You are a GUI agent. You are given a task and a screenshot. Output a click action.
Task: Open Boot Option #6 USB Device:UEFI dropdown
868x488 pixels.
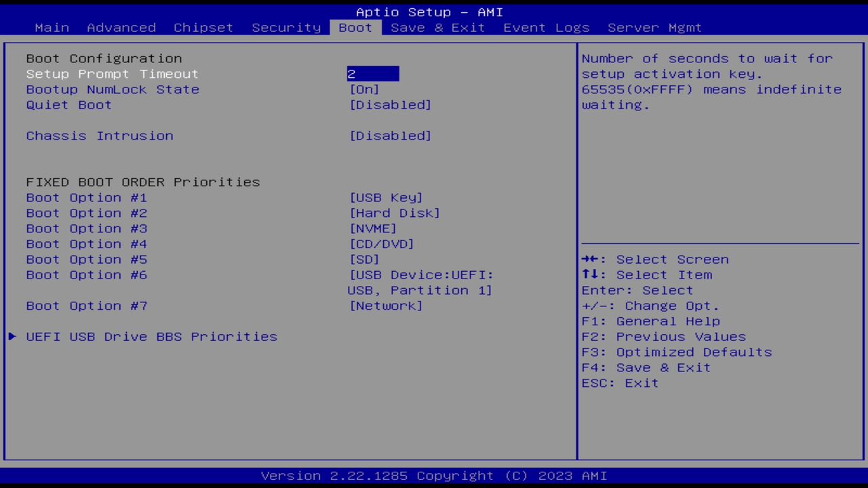420,283
